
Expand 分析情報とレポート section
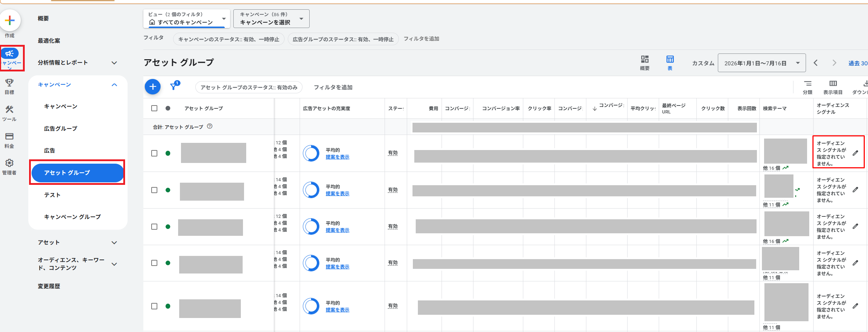114,63
